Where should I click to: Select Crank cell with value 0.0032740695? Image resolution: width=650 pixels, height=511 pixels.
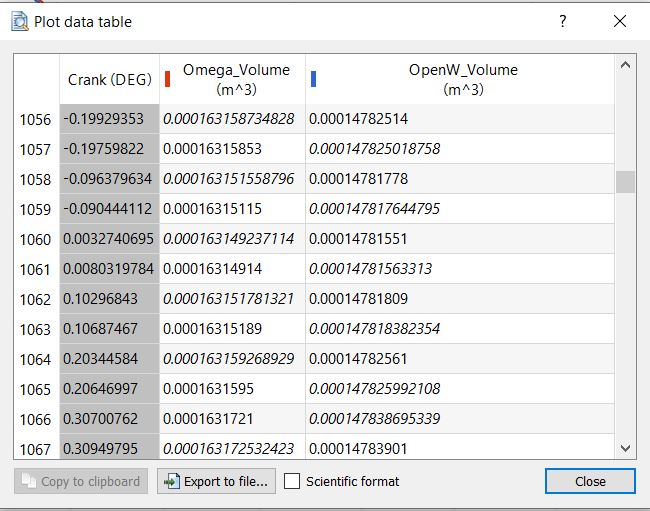point(109,239)
